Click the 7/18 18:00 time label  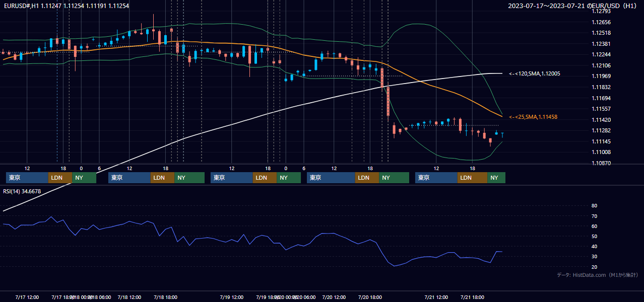tap(165, 297)
